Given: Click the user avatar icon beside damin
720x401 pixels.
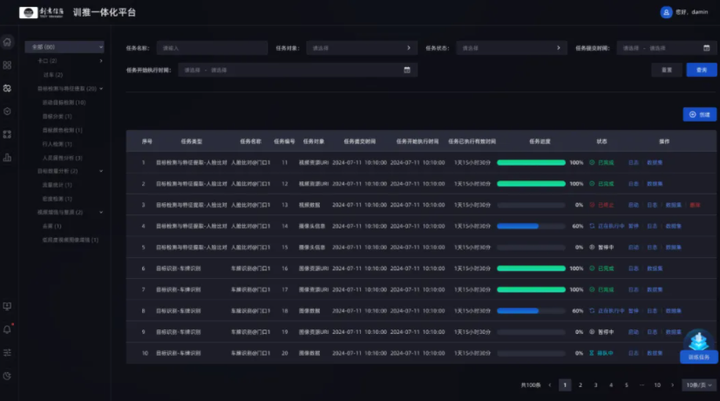Looking at the screenshot, I should click(x=666, y=12).
